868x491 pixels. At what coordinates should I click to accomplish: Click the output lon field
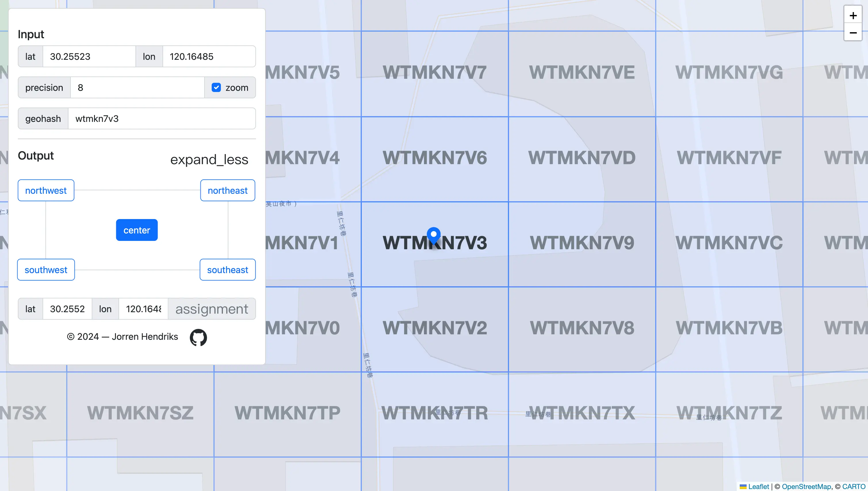coord(144,309)
